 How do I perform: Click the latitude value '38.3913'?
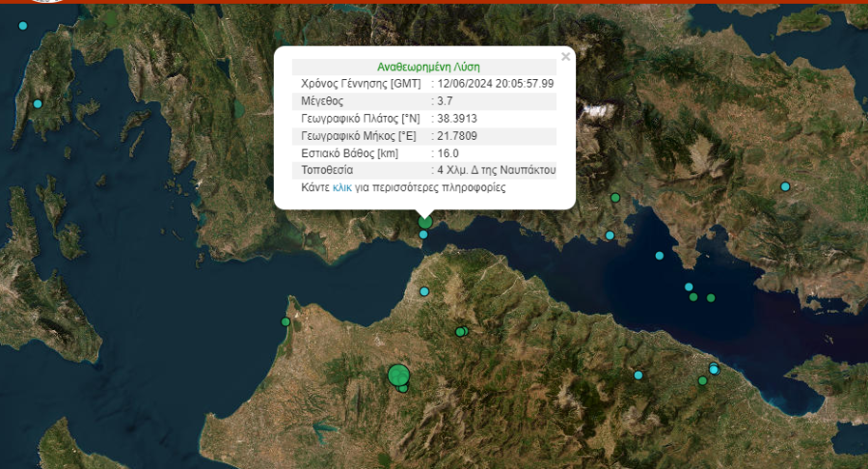[457, 119]
